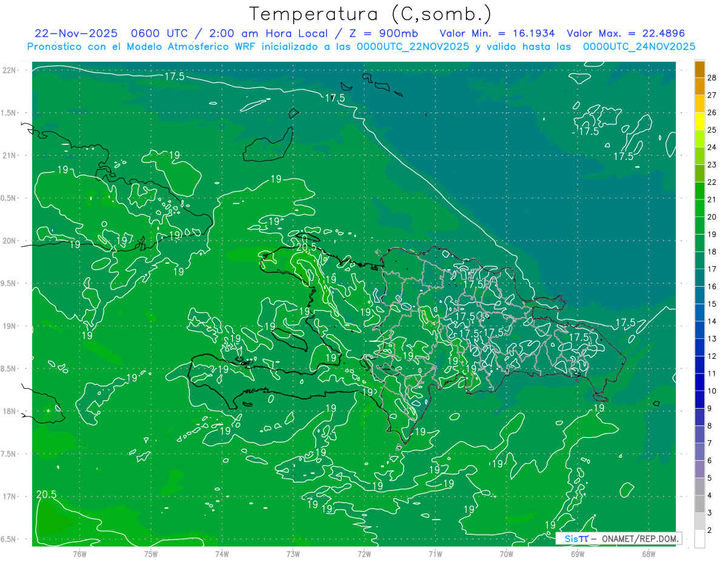Click the "69W" longitude label

[577, 553]
